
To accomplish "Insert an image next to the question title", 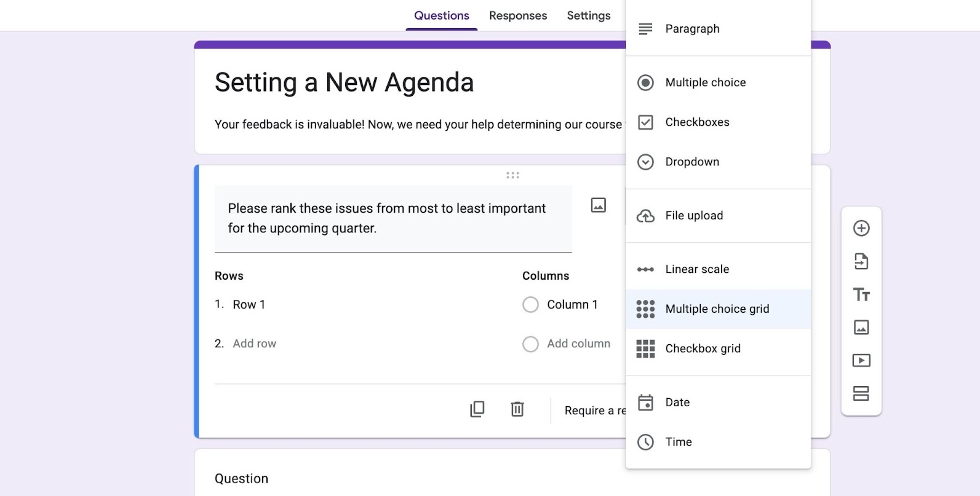I will [x=599, y=205].
